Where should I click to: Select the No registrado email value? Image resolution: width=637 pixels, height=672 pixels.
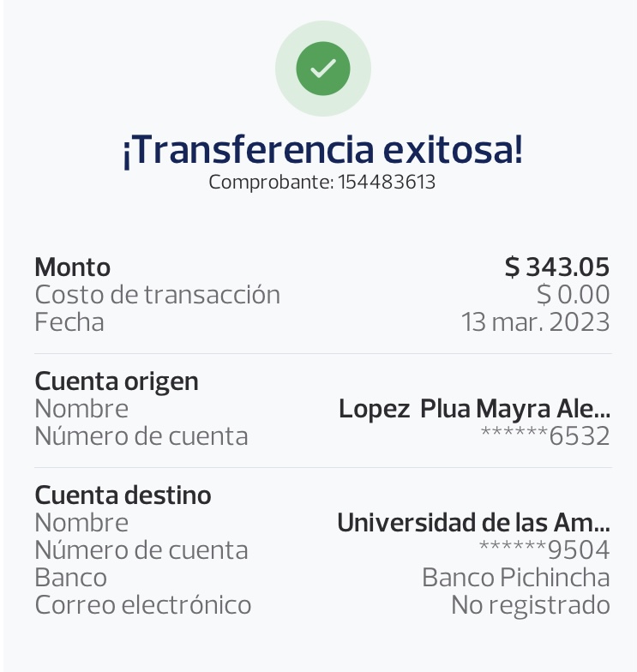pyautogui.click(x=530, y=604)
